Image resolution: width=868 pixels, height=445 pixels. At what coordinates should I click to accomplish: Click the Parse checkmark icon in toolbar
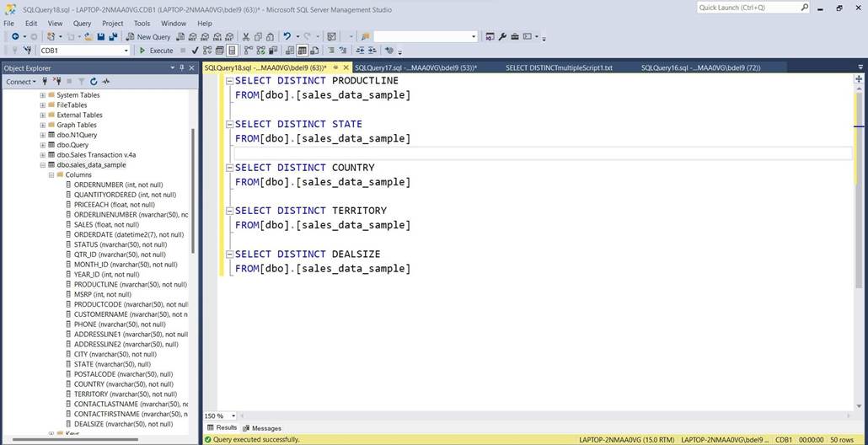pos(195,51)
